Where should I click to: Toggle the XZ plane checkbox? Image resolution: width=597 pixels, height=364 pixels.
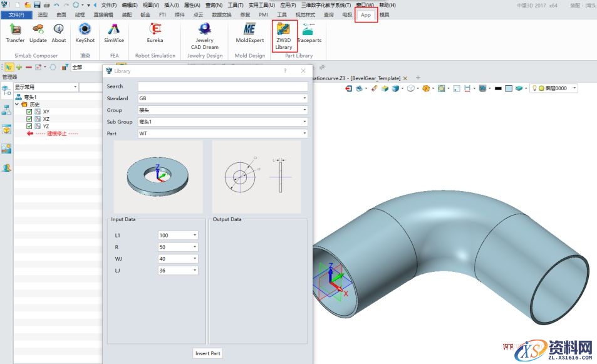[x=29, y=119]
